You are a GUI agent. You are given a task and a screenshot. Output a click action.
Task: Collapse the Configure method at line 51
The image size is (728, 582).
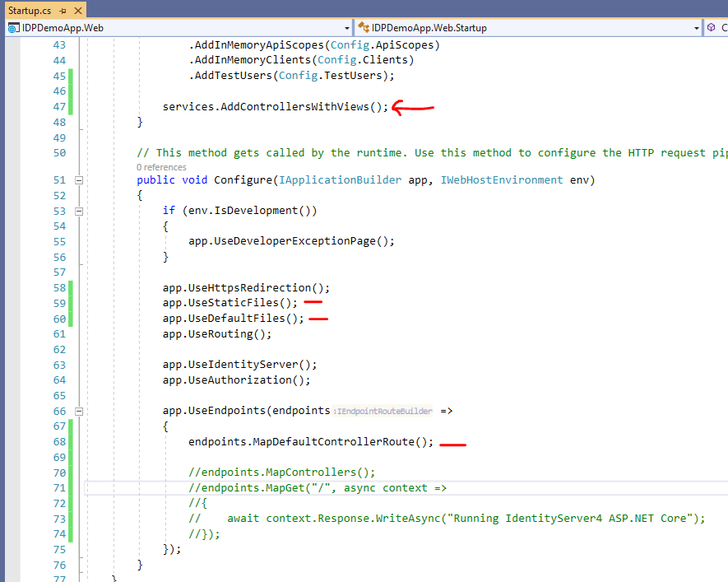coord(79,180)
